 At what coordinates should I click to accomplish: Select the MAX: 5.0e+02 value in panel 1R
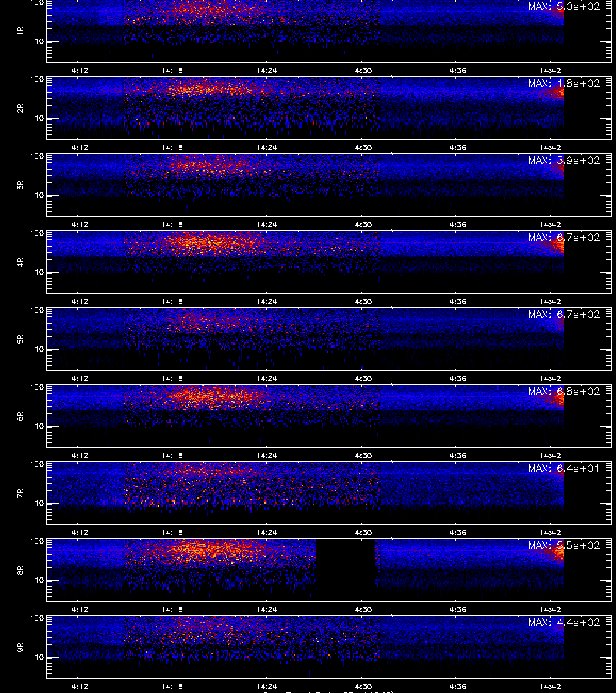pyautogui.click(x=564, y=7)
